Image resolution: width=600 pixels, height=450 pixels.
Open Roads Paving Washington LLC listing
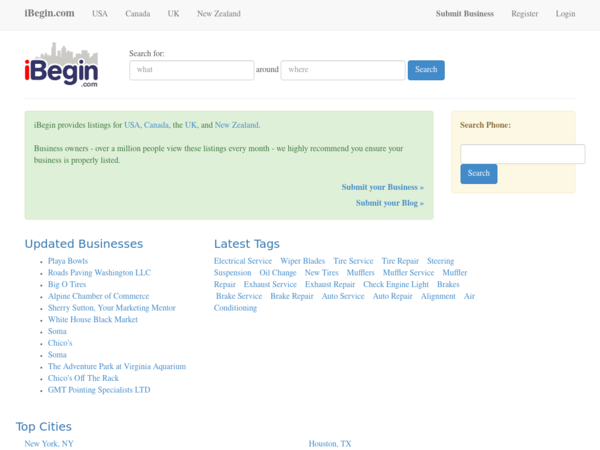click(x=99, y=273)
